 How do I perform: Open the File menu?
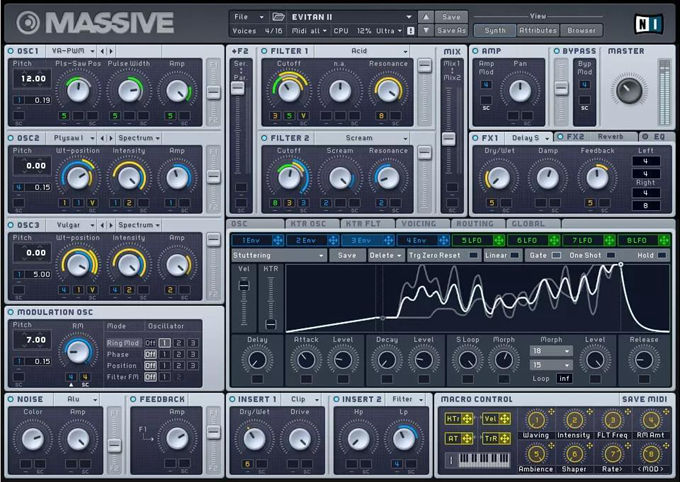click(x=248, y=17)
